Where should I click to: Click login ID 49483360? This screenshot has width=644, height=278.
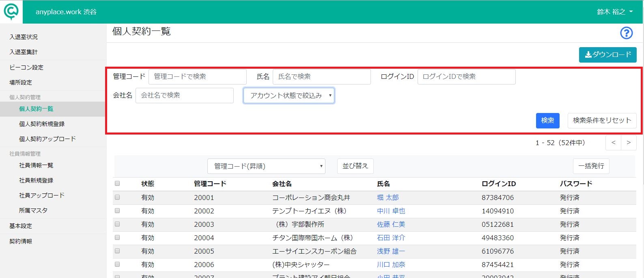pos(498,238)
